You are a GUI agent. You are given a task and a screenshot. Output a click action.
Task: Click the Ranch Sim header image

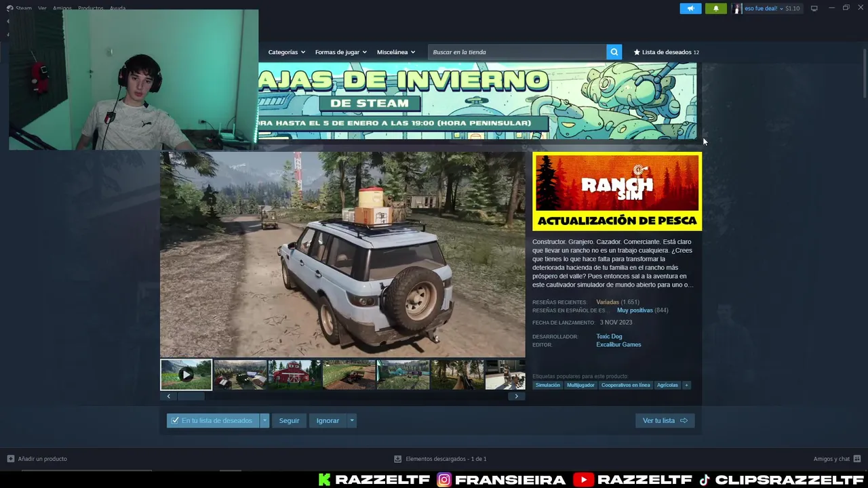[617, 192]
